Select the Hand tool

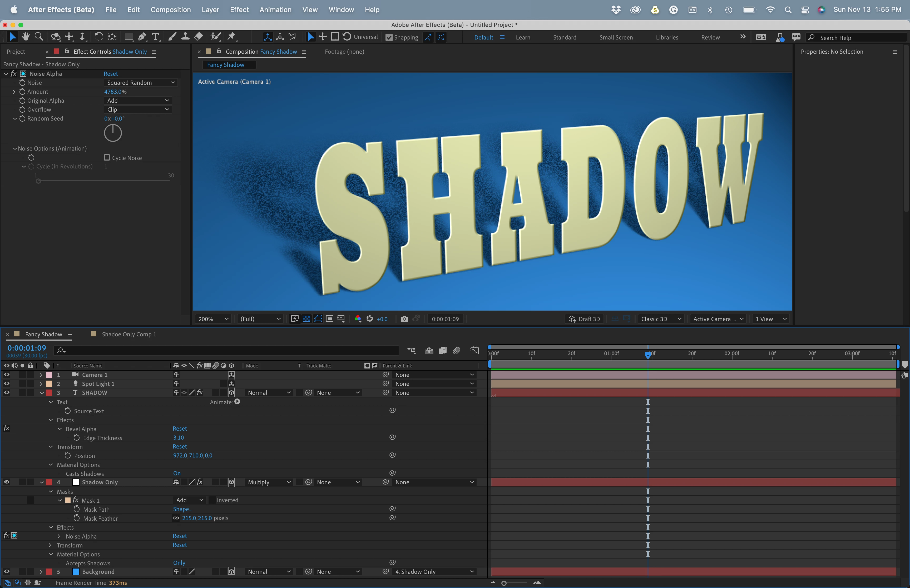tap(26, 37)
